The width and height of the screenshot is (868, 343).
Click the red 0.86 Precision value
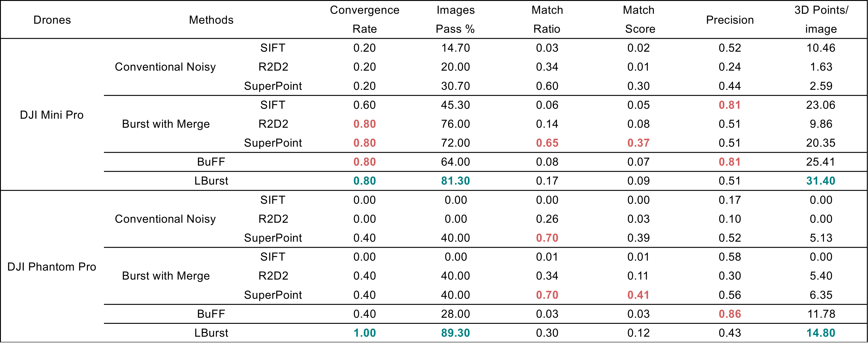click(730, 314)
